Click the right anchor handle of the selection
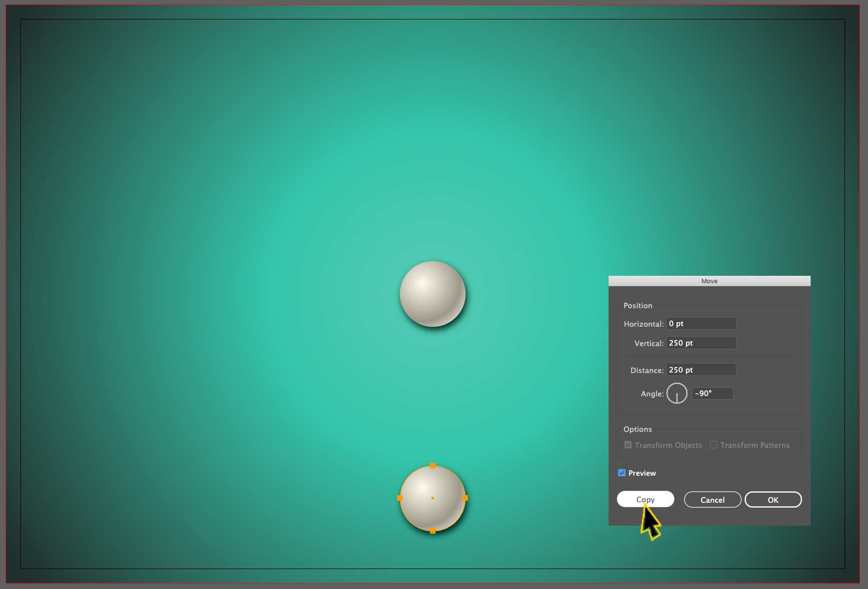The width and height of the screenshot is (868, 589). pos(465,498)
